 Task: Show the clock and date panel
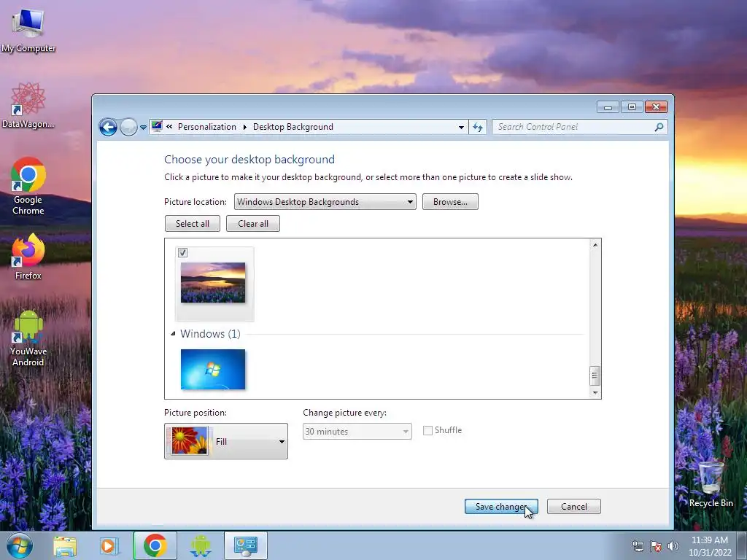pyautogui.click(x=709, y=546)
